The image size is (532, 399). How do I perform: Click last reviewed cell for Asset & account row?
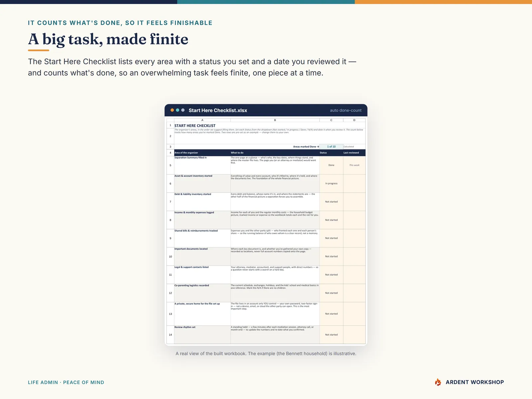354,184
